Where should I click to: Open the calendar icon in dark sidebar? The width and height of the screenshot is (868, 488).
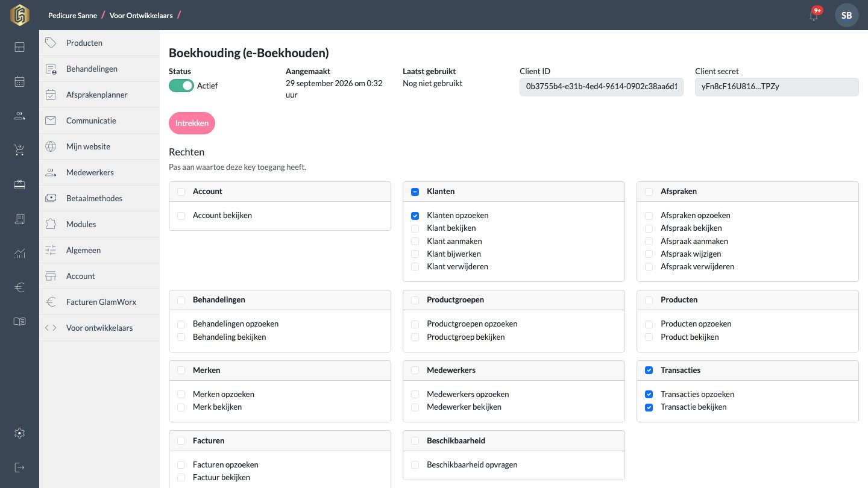pos(19,81)
